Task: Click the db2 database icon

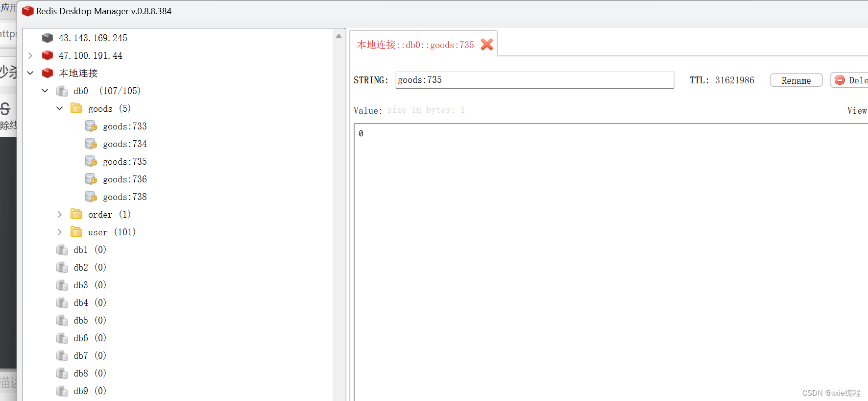Action: tap(62, 267)
